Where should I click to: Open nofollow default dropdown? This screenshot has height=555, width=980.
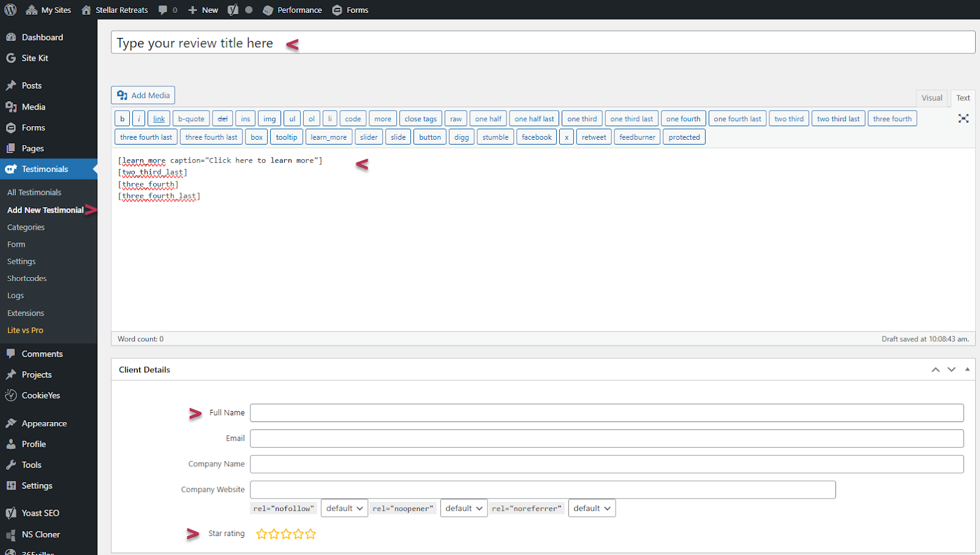(344, 508)
